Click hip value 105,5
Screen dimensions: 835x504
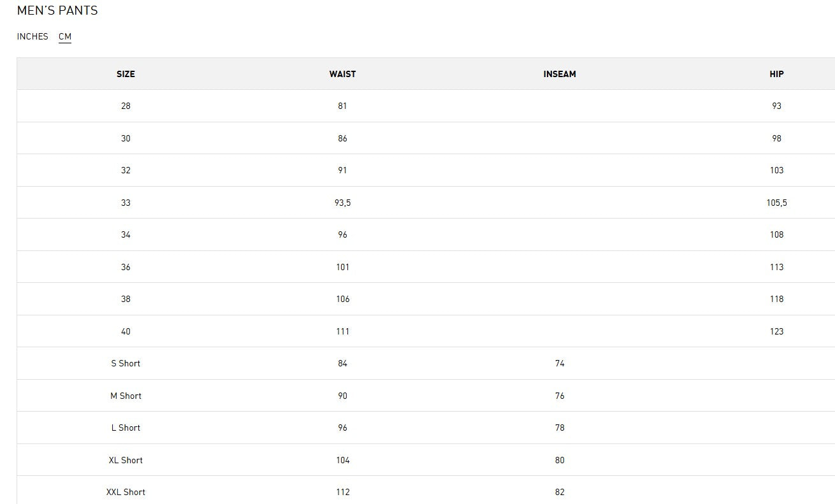pyautogui.click(x=776, y=203)
